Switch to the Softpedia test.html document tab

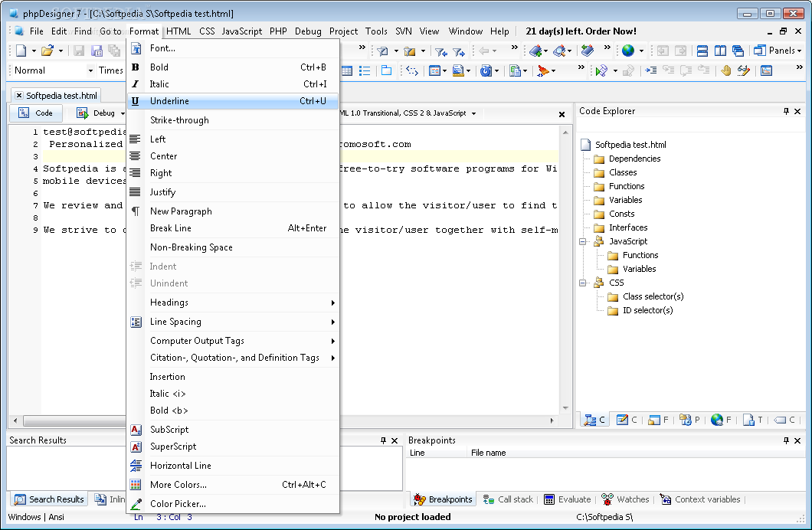61,96
